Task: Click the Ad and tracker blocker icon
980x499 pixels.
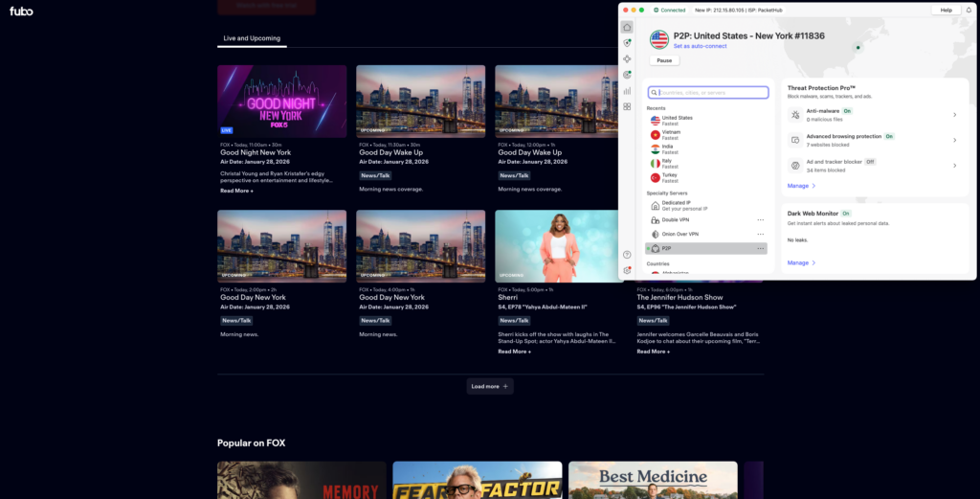Action: (795, 166)
